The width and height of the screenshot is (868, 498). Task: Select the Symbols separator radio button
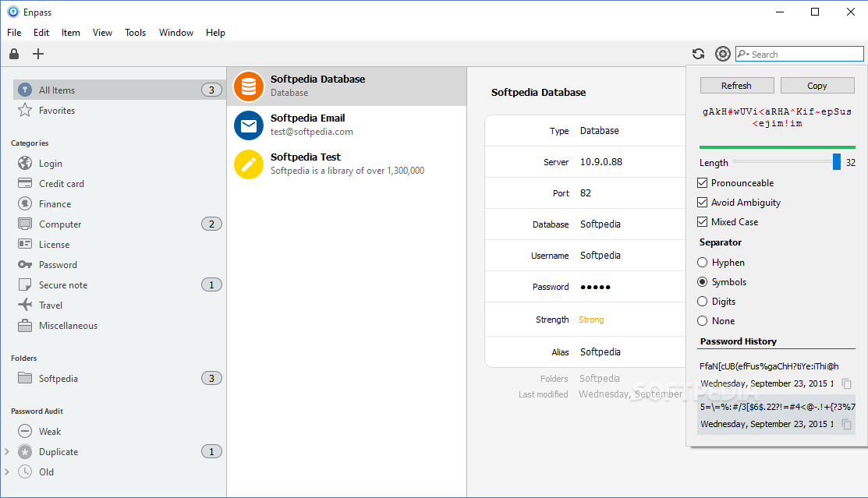click(703, 281)
